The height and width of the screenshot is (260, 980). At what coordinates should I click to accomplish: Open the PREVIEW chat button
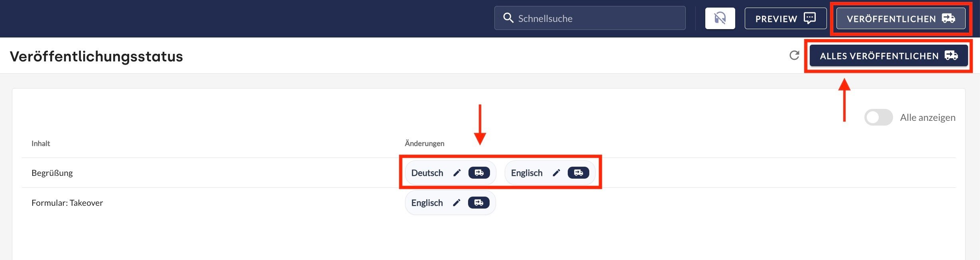(x=785, y=18)
